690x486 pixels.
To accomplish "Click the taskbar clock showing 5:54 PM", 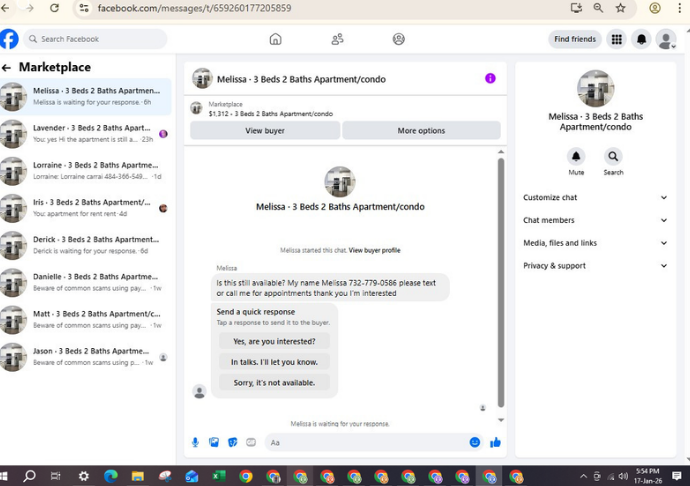I will pyautogui.click(x=648, y=476).
